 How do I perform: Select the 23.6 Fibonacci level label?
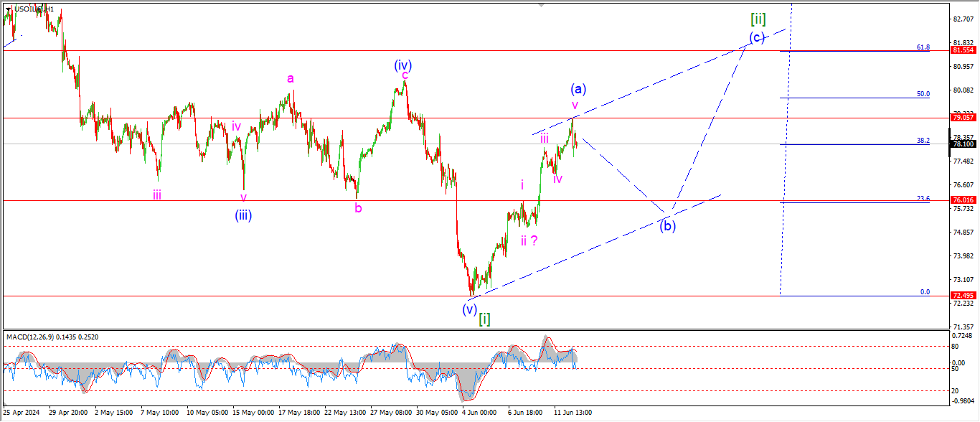pos(923,199)
